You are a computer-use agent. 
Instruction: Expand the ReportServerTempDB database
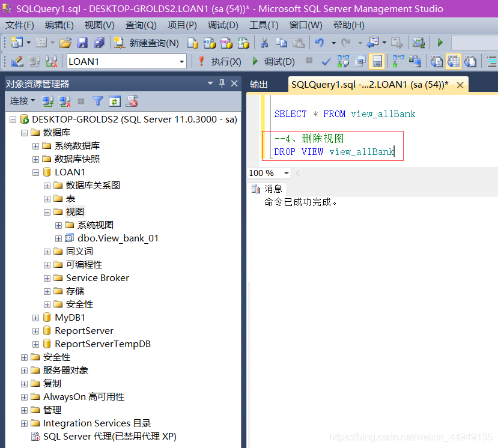[36, 344]
